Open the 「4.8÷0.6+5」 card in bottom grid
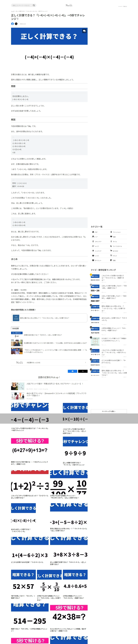The height and width of the screenshot is (644, 138). 75,585
